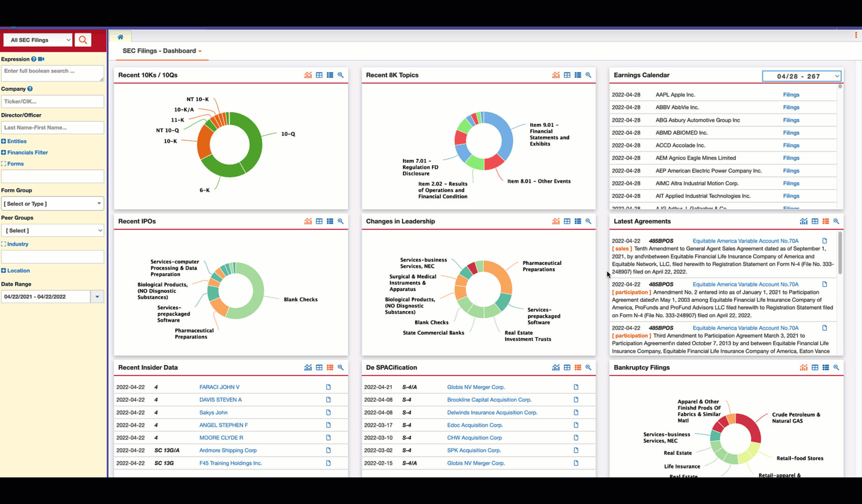Click the magnifier icon on Recent IPOs panel
Viewport: 862px width, 504px height.
tap(341, 221)
